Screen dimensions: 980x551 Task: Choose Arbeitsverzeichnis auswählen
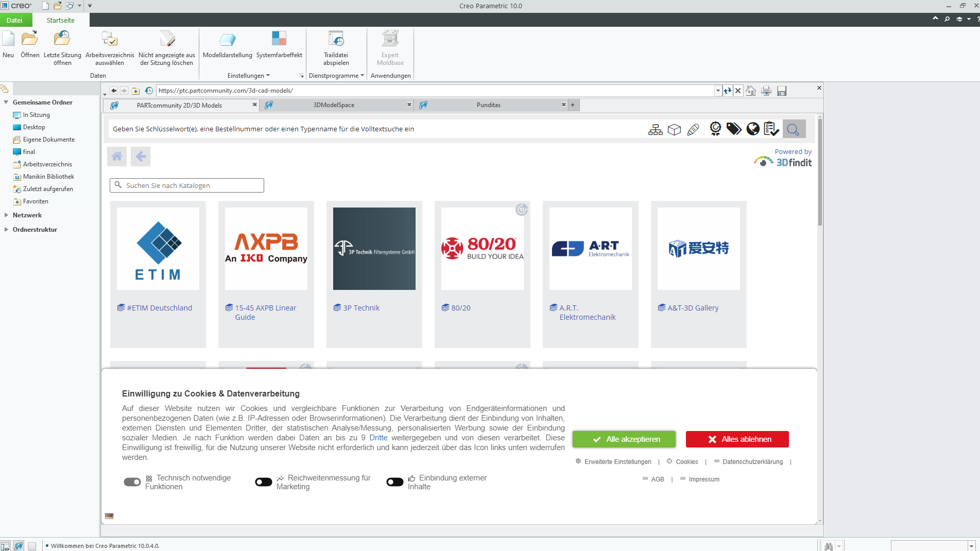[110, 48]
